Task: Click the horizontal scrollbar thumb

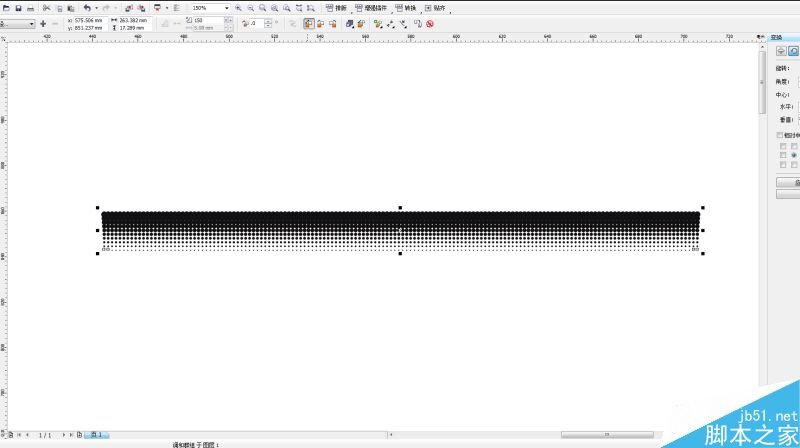Action: coord(607,435)
